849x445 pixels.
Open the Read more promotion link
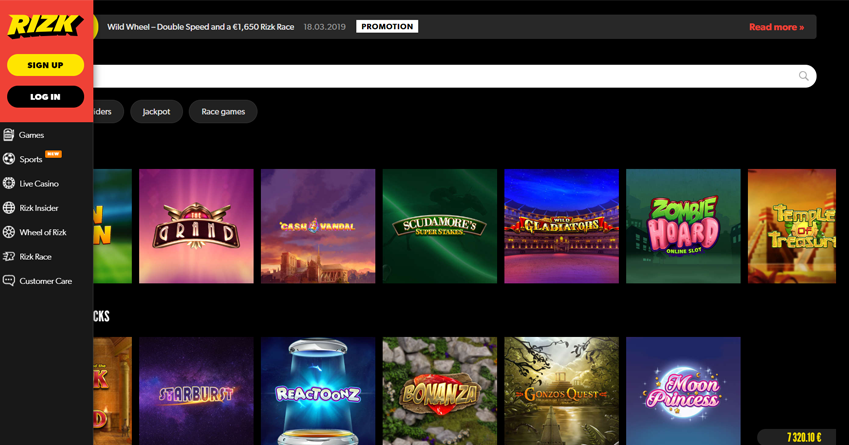coord(776,27)
